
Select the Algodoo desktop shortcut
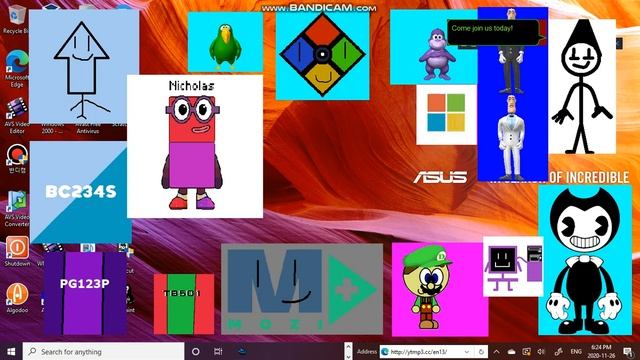pyautogui.click(x=17, y=298)
